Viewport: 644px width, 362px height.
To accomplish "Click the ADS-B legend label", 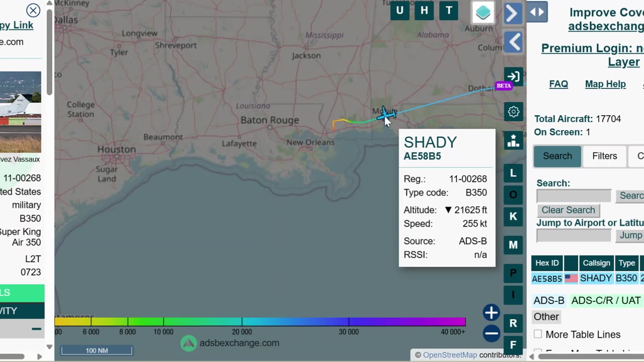I will click(x=549, y=301).
